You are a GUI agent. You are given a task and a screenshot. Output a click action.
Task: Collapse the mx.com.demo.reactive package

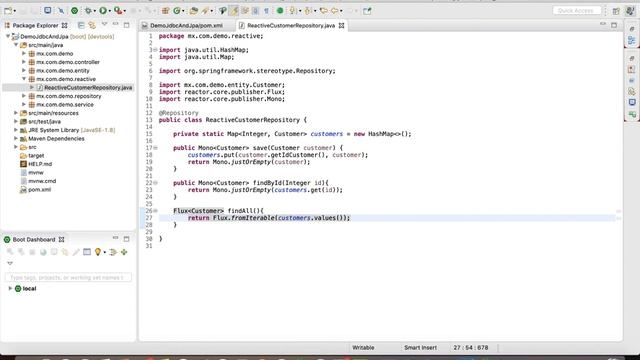pyautogui.click(x=24, y=79)
